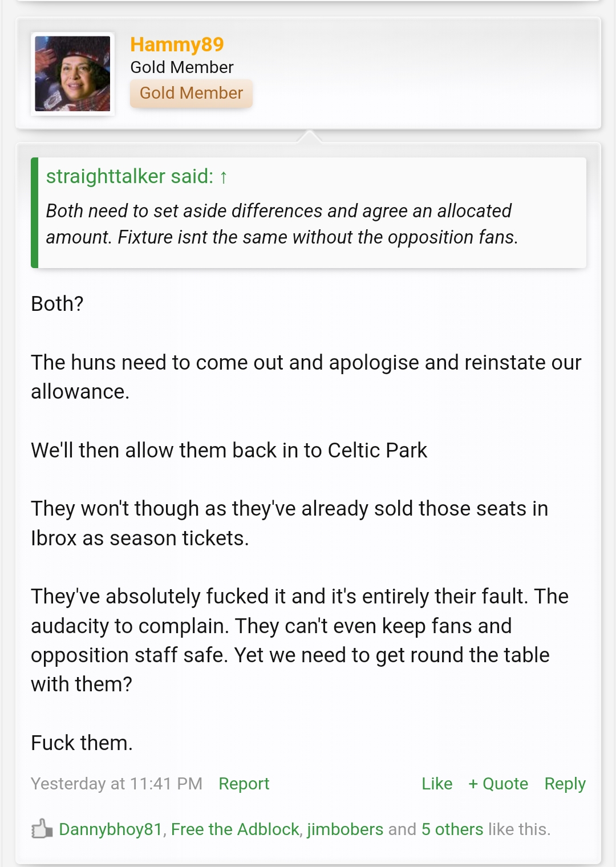The image size is (616, 867).
Task: Open Dannybhoy81's profile from likes list
Action: pos(111,829)
